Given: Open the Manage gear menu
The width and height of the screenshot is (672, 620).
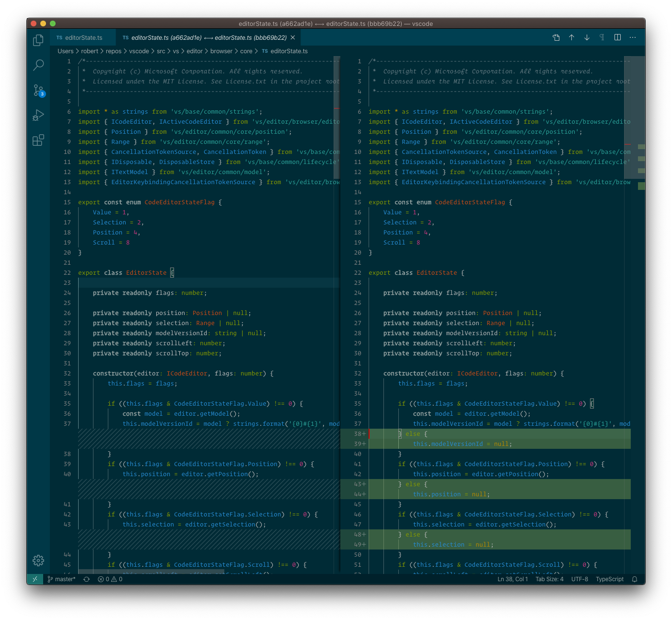Looking at the screenshot, I should pyautogui.click(x=38, y=560).
